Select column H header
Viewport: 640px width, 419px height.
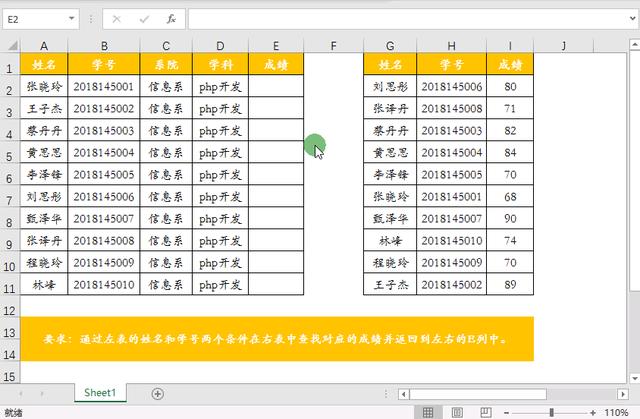click(451, 46)
